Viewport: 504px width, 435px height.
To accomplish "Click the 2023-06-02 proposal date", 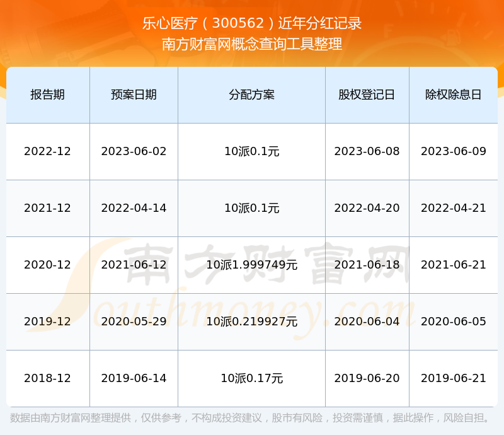I will [134, 151].
